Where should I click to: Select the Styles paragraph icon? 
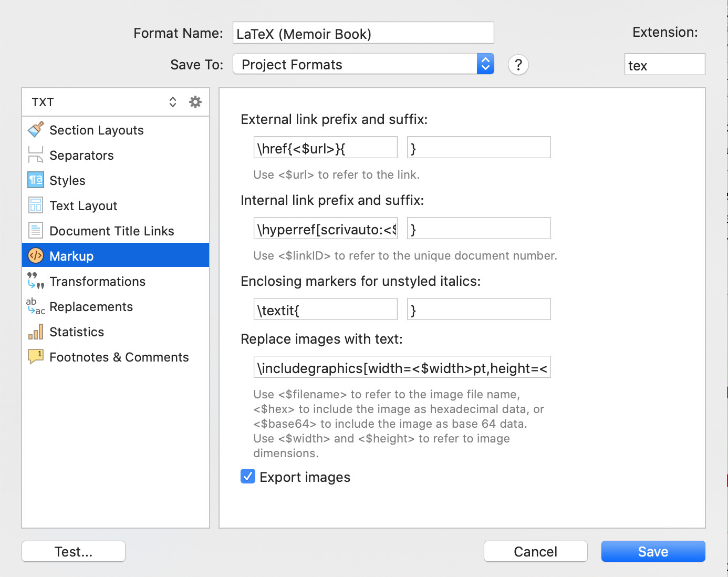point(35,180)
